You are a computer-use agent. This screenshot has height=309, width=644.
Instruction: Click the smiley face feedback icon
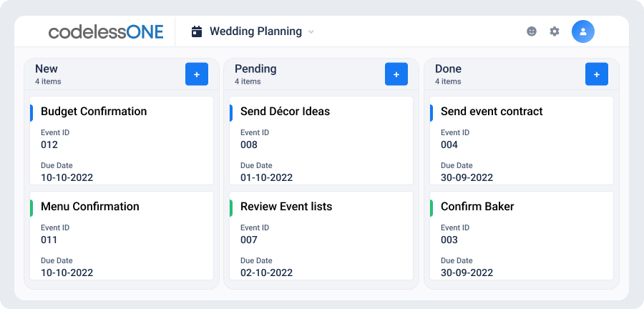point(532,31)
